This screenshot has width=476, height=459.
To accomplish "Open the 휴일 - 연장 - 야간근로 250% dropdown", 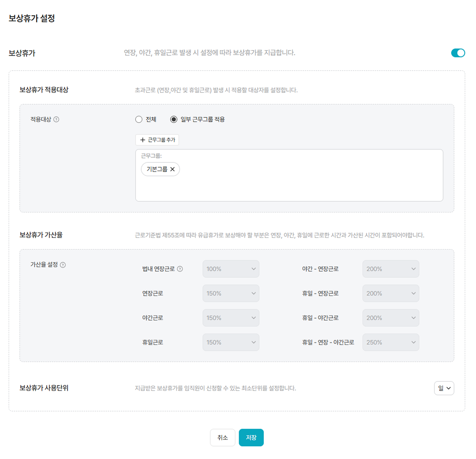I will pos(391,342).
